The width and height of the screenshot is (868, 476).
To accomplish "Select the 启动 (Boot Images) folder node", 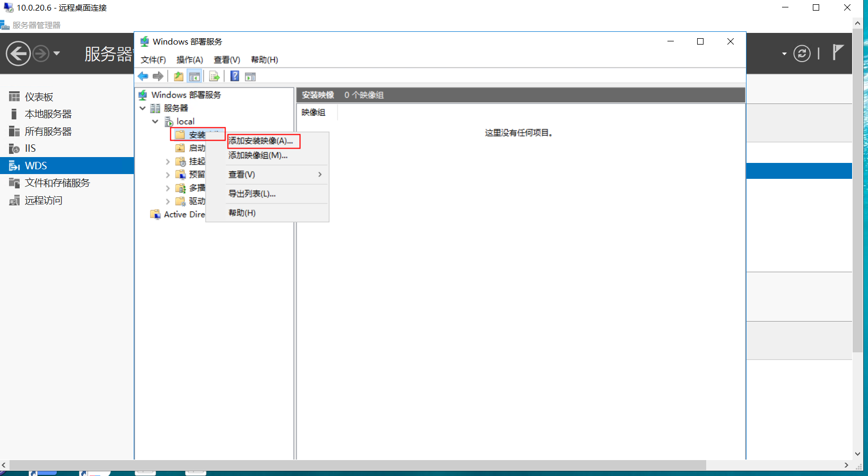I will click(x=191, y=148).
